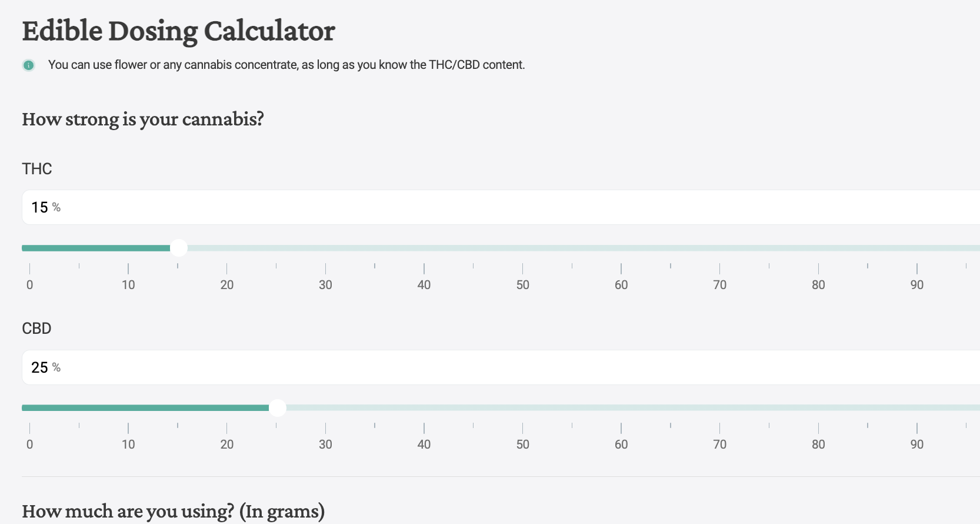Click the 'How strong is your cannabis?' heading

coord(143,119)
